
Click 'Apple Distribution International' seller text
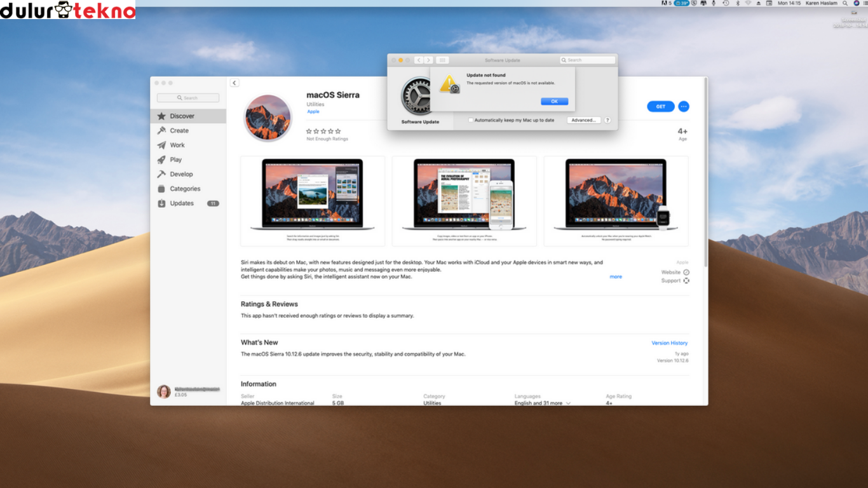click(278, 403)
